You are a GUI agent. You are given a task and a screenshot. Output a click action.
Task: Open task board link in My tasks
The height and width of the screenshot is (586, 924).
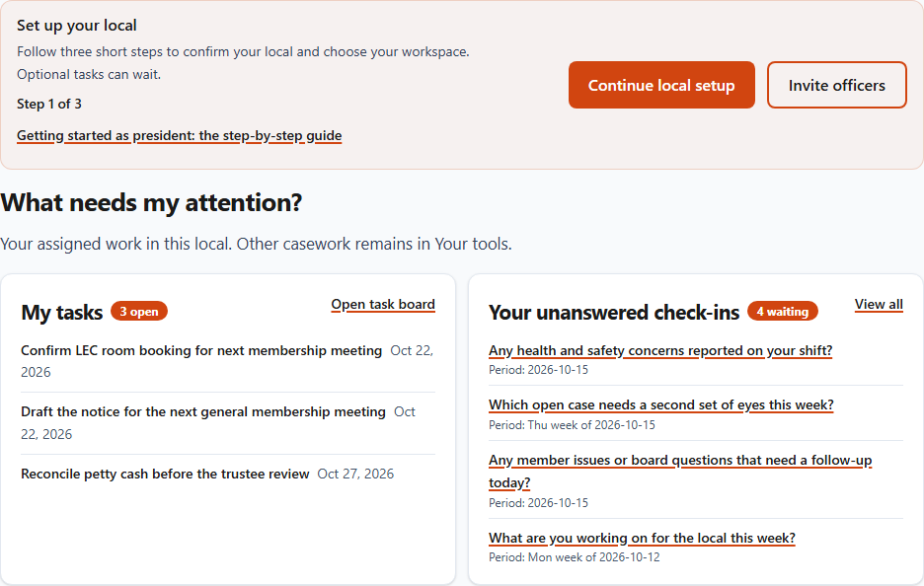tap(383, 305)
